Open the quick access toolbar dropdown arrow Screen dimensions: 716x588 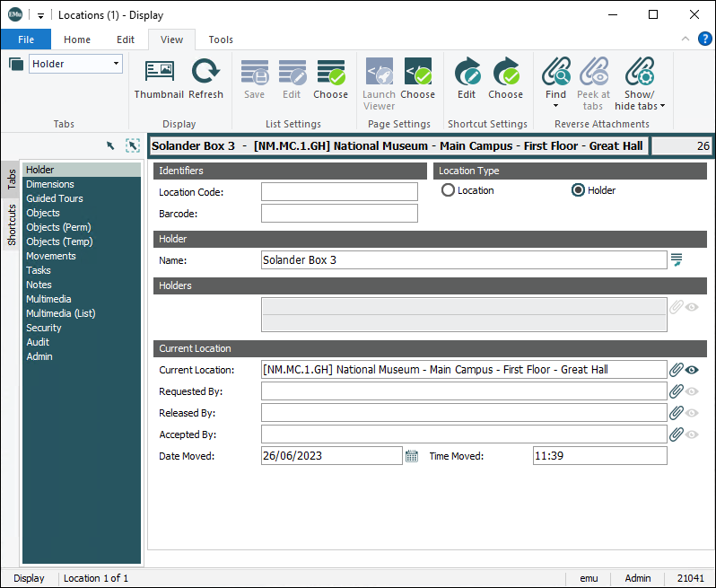41,15
